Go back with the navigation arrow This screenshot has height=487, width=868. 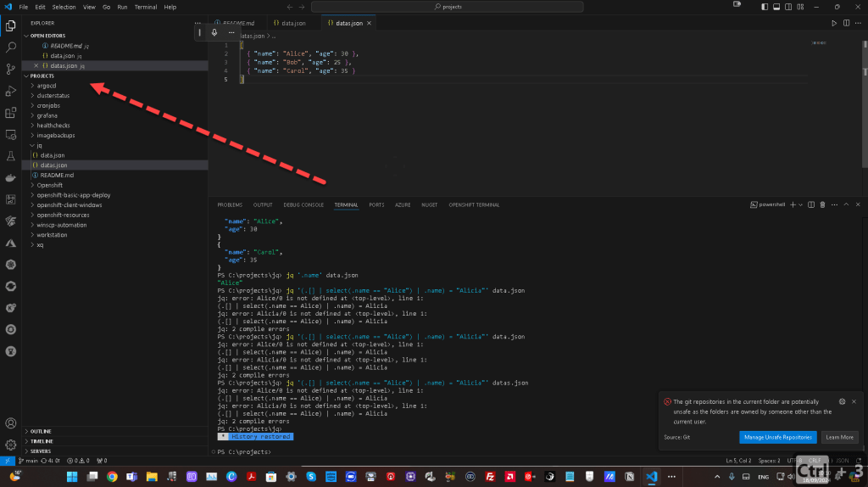coord(290,7)
